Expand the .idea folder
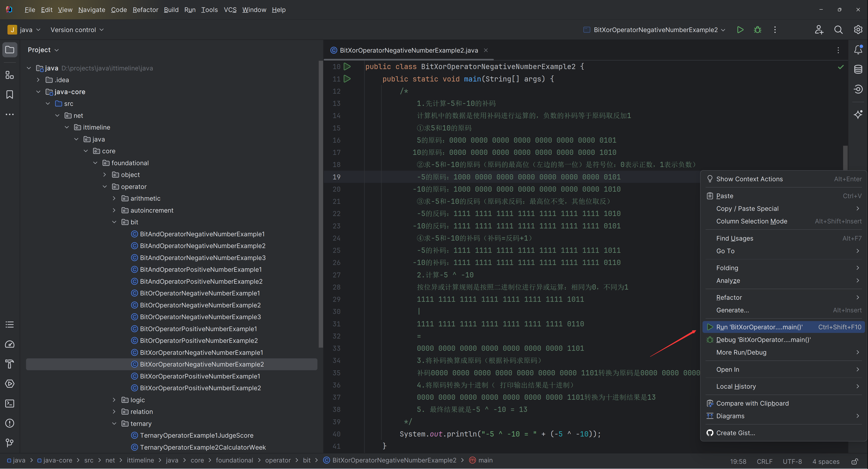This screenshot has height=469, width=868. click(x=38, y=80)
